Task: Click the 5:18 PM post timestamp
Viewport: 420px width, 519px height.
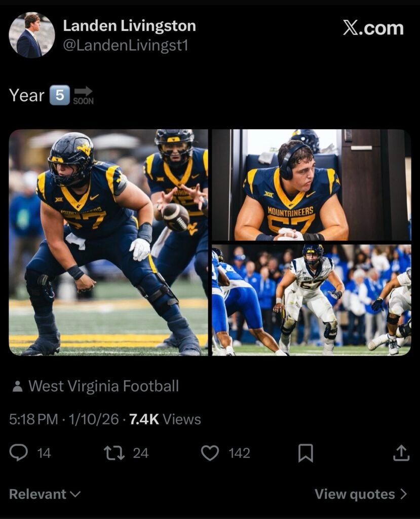Action: click(x=34, y=420)
